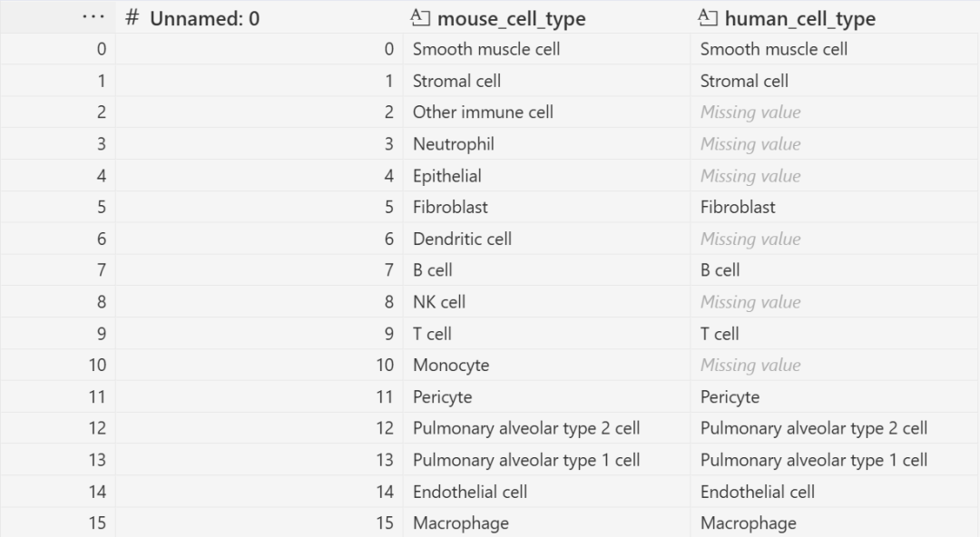Click the text type icon beside human_cell_type
This screenshot has height=537, width=980.
(x=708, y=18)
